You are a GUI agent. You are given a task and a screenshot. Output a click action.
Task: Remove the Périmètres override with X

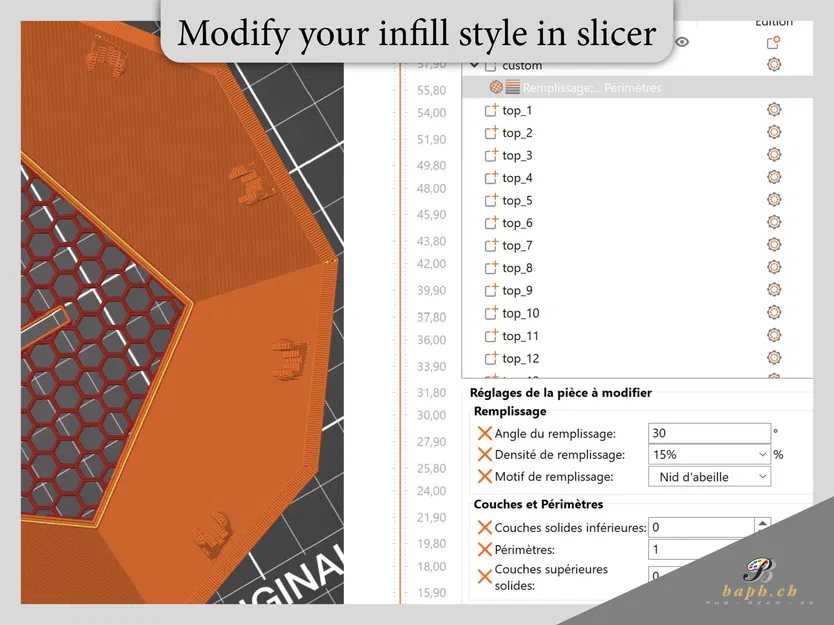tap(484, 549)
